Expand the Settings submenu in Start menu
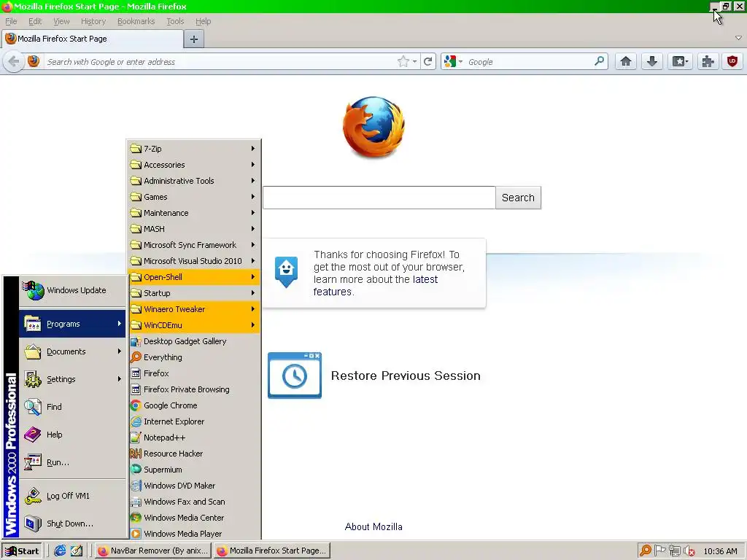Image resolution: width=747 pixels, height=560 pixels. click(72, 379)
